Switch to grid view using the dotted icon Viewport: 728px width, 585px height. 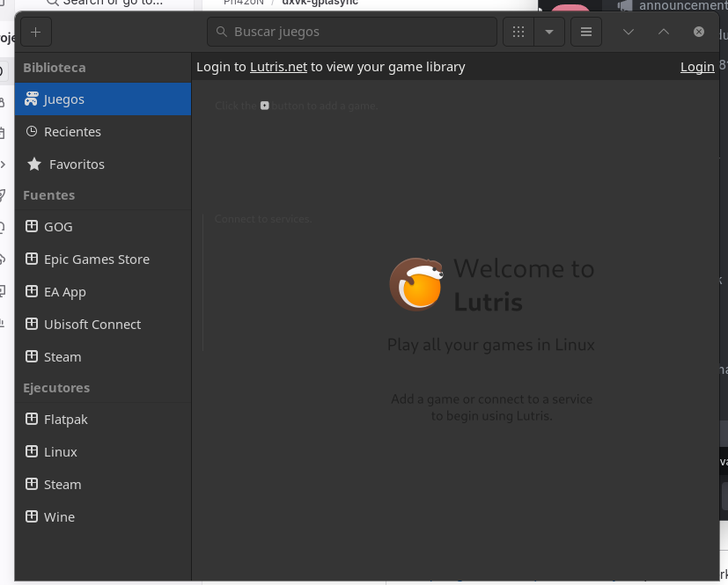click(518, 32)
